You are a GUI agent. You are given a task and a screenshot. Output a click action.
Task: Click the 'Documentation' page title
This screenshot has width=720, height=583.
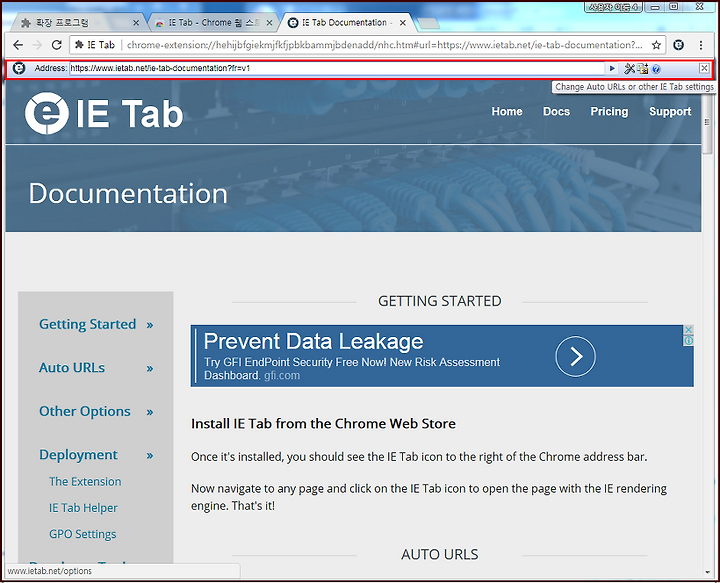pyautogui.click(x=128, y=193)
